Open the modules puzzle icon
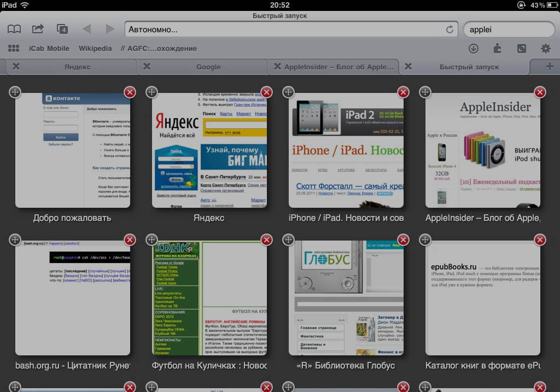This screenshot has width=560, height=392. (x=497, y=48)
